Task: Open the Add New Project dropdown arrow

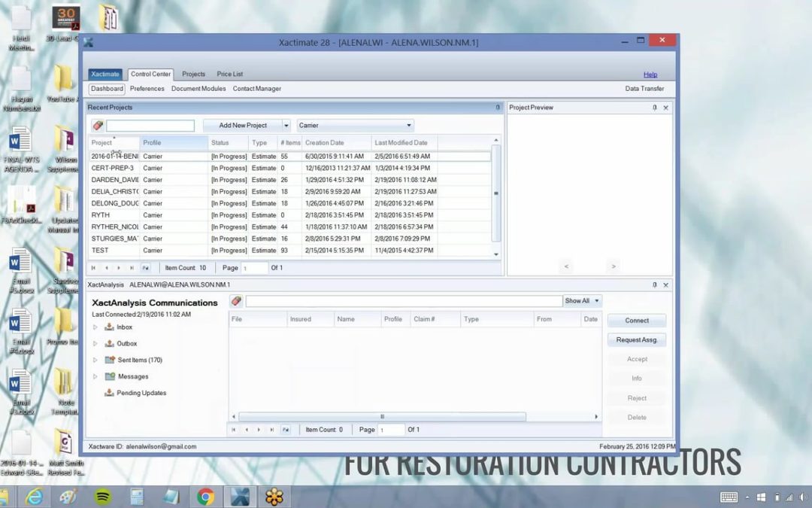Action: [286, 126]
